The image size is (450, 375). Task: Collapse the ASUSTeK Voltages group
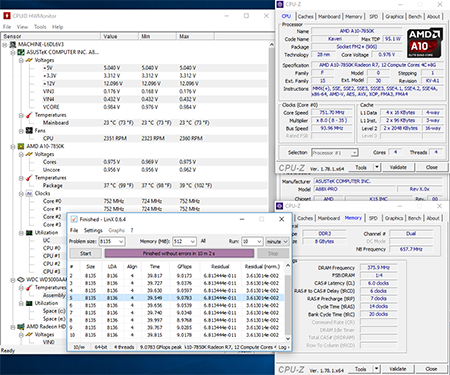coord(21,60)
